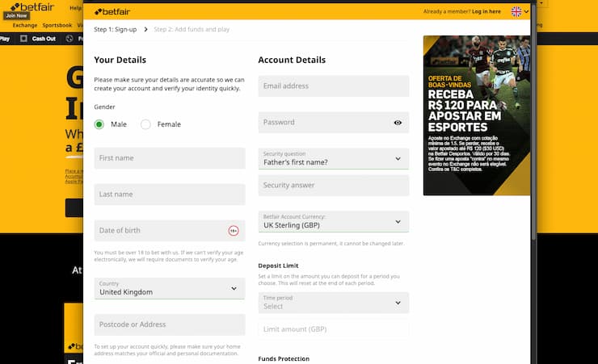The image size is (598, 364).
Task: Click the Security answer field
Action: pos(334,185)
